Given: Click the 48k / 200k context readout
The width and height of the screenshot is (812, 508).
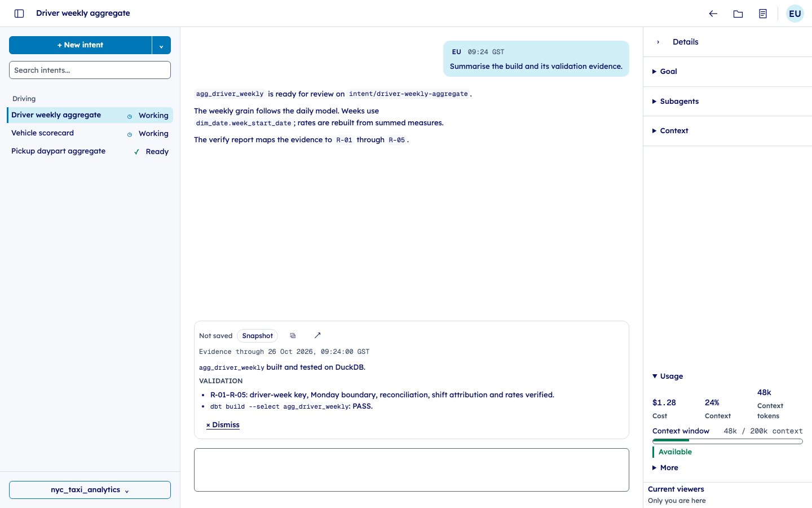Looking at the screenshot, I should pos(764,431).
